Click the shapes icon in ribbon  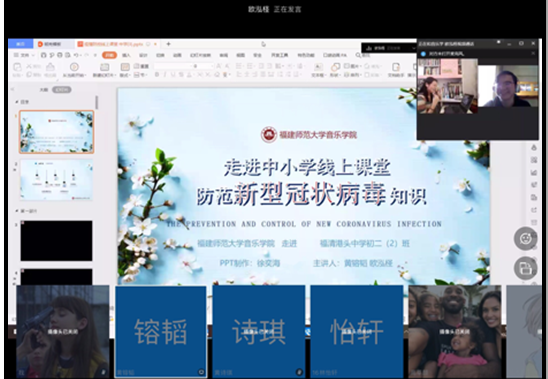[x=336, y=67]
